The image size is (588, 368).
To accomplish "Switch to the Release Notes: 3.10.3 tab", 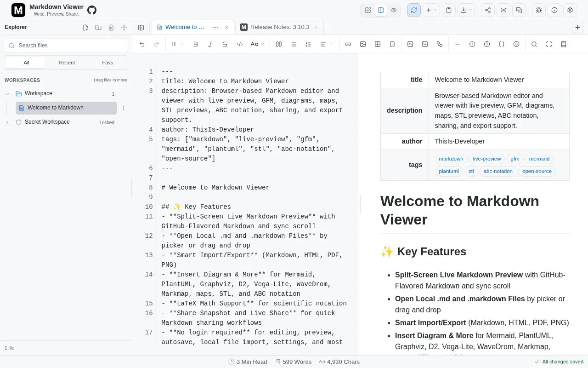I will pyautogui.click(x=279, y=27).
